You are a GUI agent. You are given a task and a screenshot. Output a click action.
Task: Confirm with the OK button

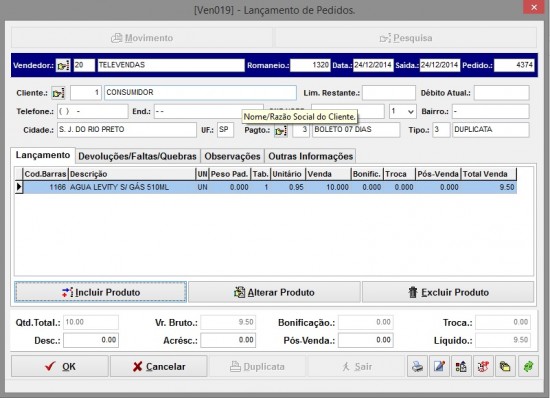pyautogui.click(x=60, y=366)
